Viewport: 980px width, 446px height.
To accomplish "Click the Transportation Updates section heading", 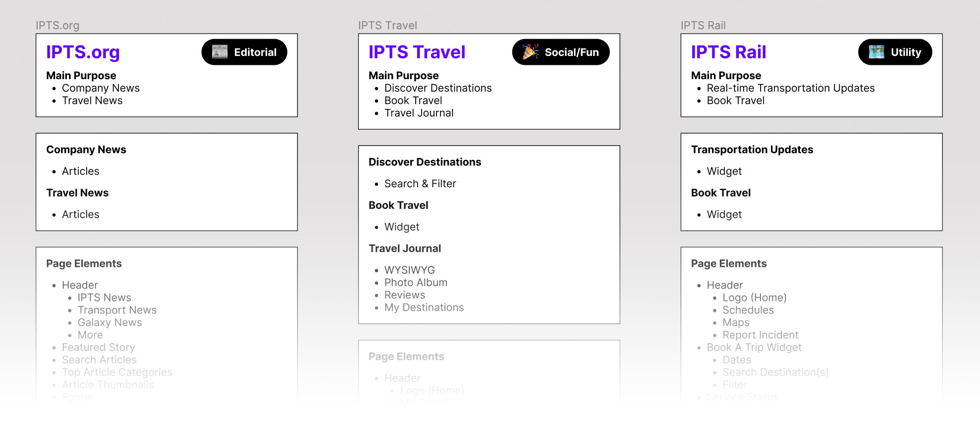I will tap(752, 149).
